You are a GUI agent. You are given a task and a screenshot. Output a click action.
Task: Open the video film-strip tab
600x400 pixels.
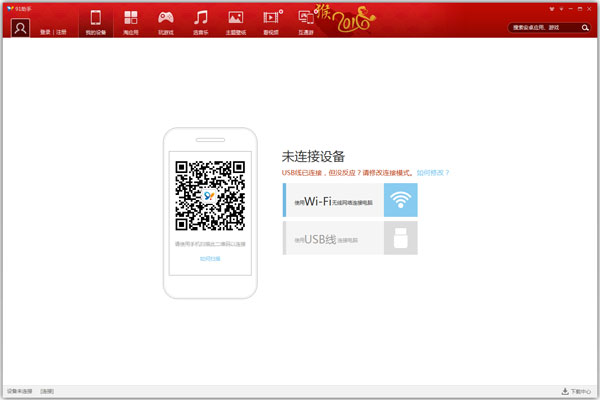271,23
